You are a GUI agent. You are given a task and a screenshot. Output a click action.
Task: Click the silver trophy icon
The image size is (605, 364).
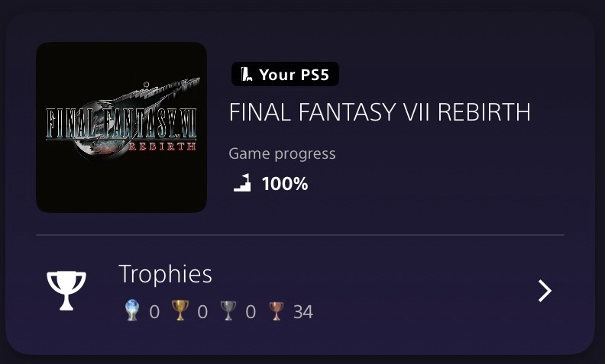point(228,311)
